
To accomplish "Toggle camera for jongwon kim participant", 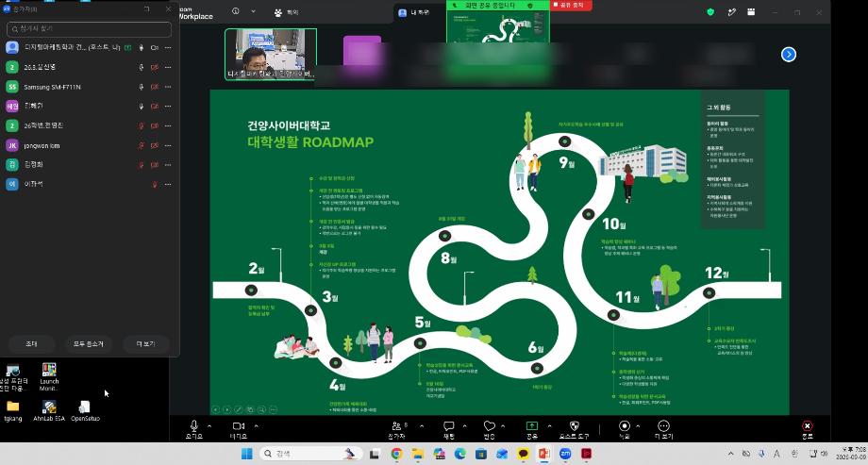I will [155, 145].
